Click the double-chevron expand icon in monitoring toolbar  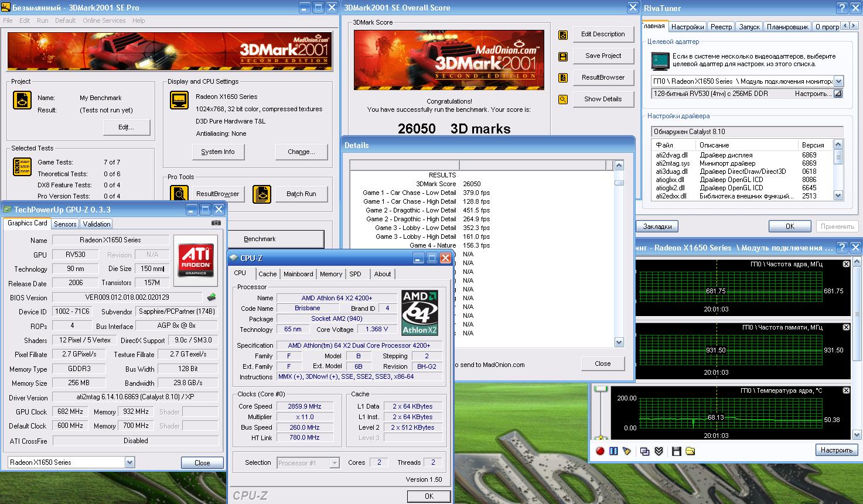coord(659,451)
